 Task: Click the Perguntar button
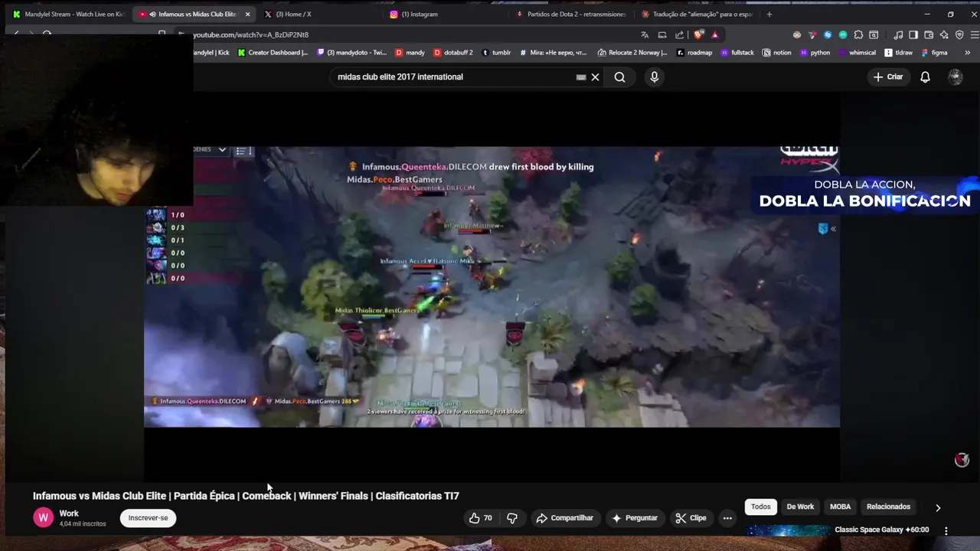tap(635, 518)
